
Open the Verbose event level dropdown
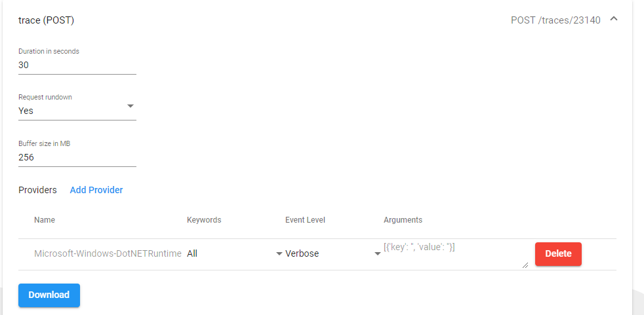point(333,254)
